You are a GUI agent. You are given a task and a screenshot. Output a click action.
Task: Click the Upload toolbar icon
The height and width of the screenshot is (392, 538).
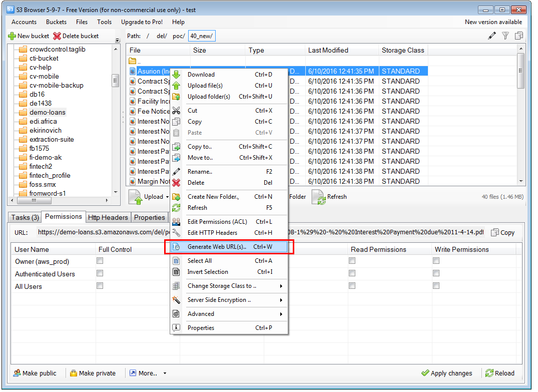coord(135,197)
